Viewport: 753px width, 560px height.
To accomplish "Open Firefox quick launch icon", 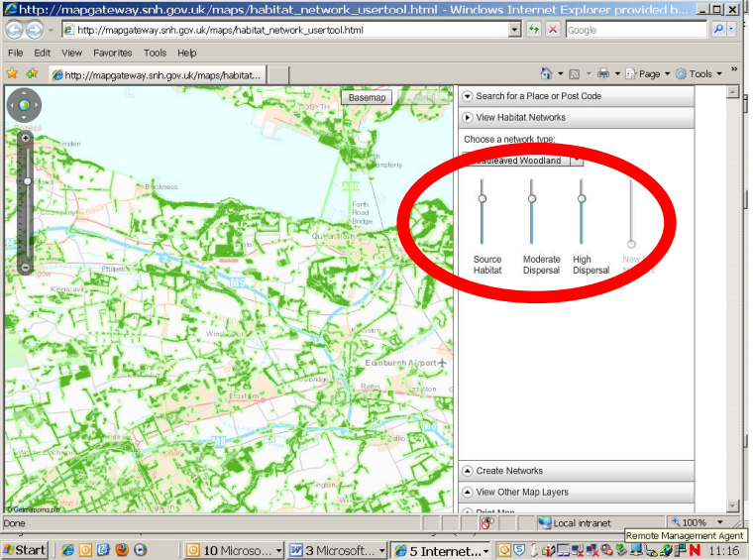I will coord(122,550).
